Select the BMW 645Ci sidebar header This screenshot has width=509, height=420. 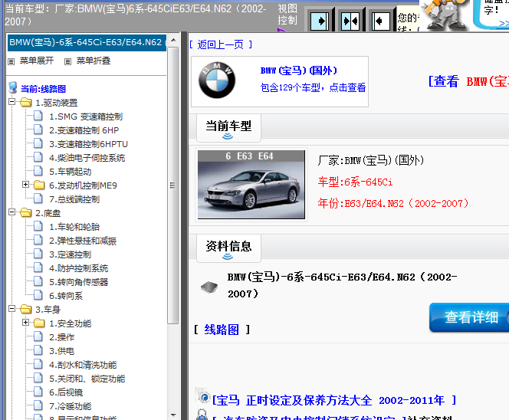pyautogui.click(x=87, y=42)
